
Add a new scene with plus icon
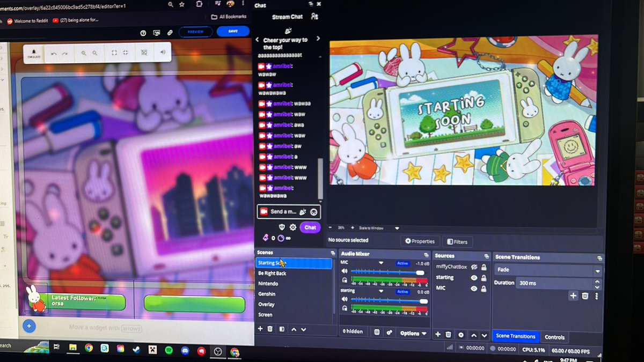260,329
